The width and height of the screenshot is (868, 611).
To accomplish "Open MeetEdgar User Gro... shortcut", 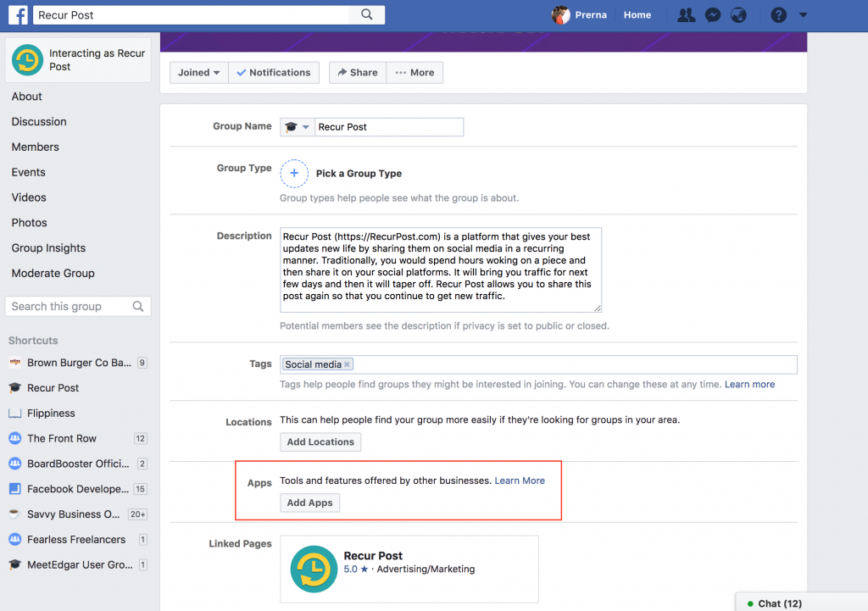I will coord(80,564).
